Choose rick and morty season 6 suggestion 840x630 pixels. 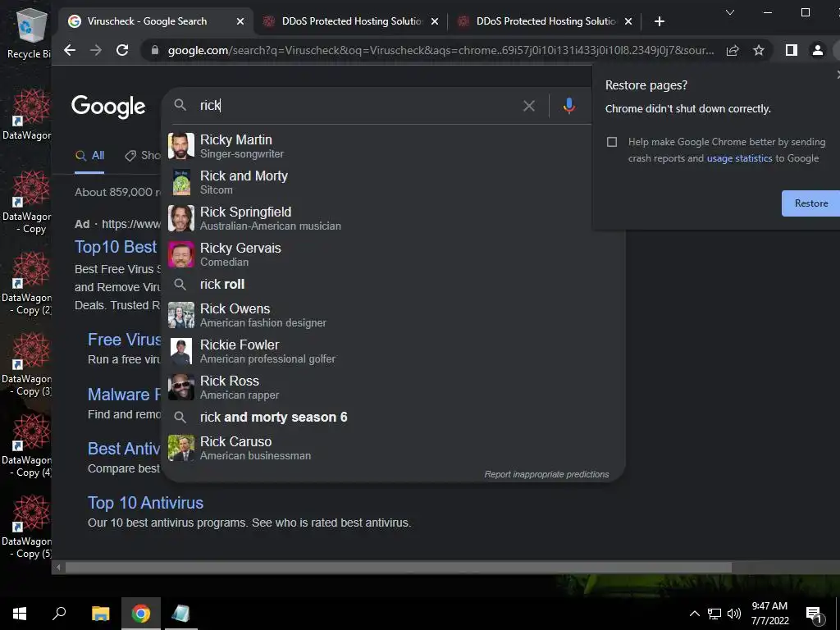(x=393, y=418)
